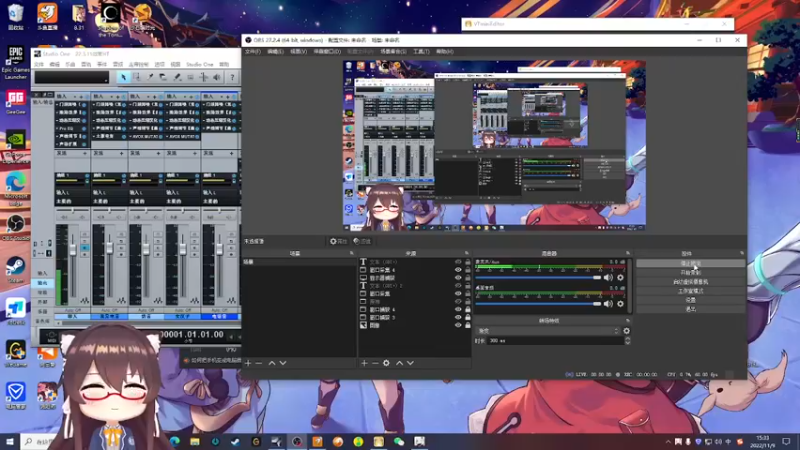The height and width of the screenshot is (450, 800).
Task: Pop out the OBS audio mixer dock panel
Action: tap(628, 253)
